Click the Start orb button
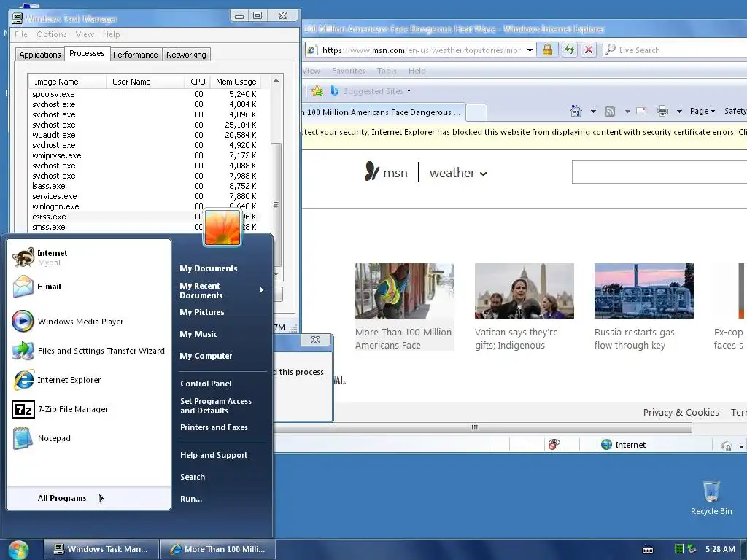Screen dimensions: 747x560 [x=18, y=550]
